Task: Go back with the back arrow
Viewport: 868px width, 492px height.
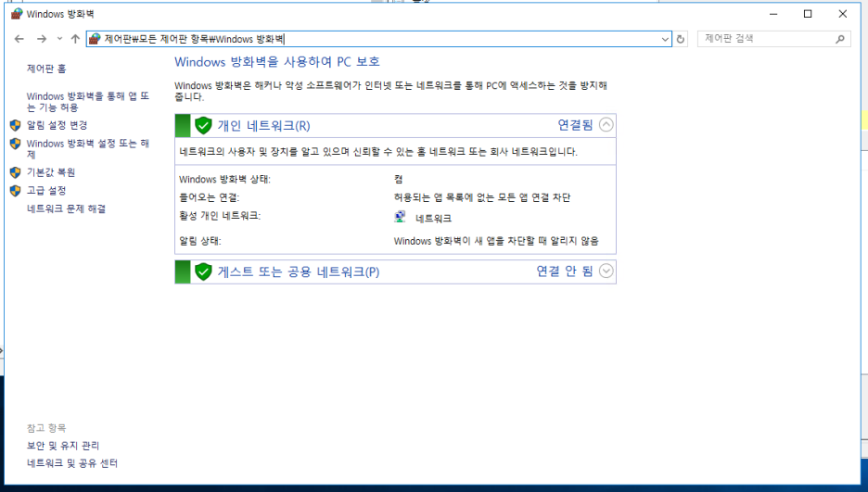Action: (19, 39)
